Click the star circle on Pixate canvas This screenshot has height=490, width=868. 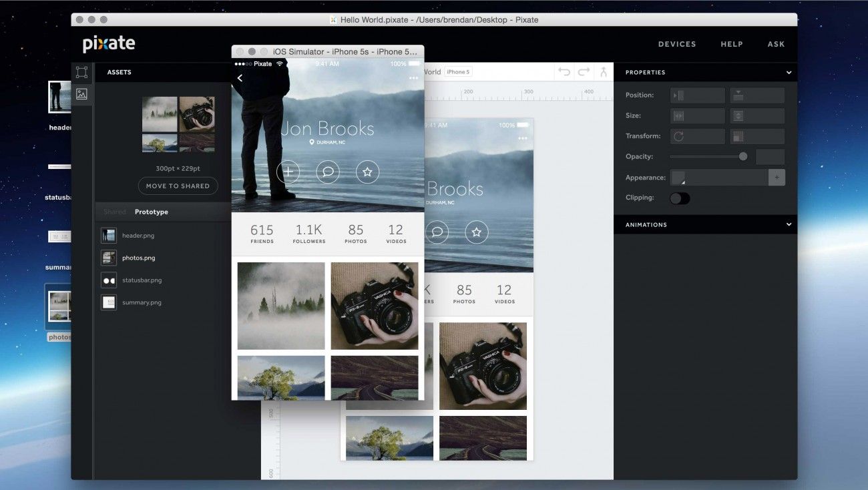[476, 232]
